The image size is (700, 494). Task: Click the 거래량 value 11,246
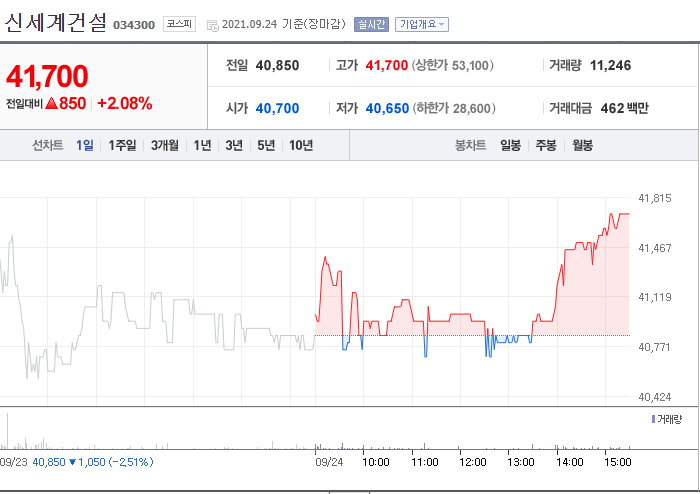[x=610, y=66]
